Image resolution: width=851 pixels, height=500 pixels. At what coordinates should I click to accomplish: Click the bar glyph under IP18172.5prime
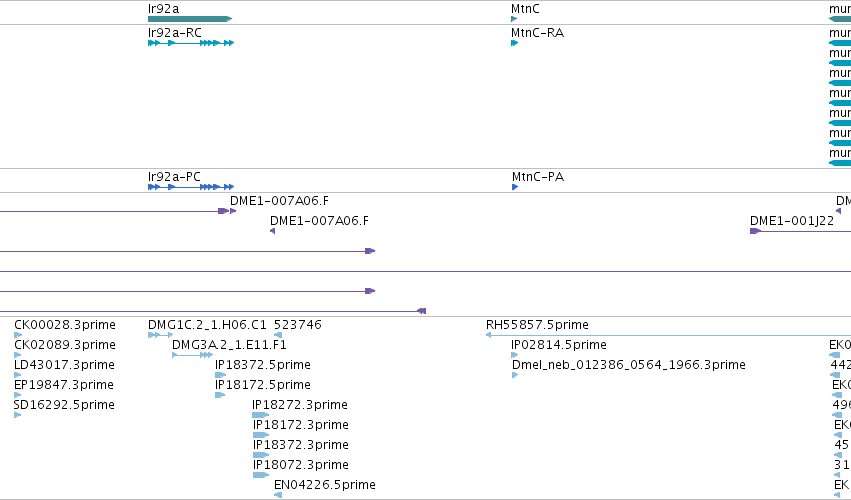[220, 395]
